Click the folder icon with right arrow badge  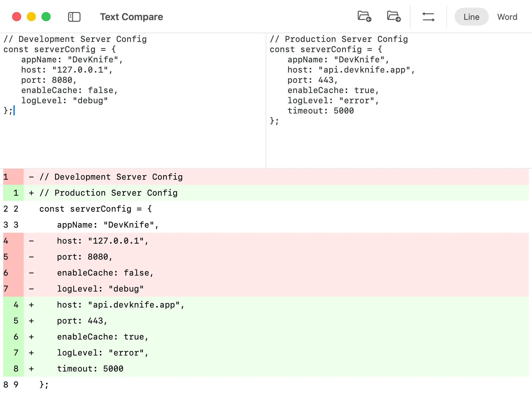point(393,17)
